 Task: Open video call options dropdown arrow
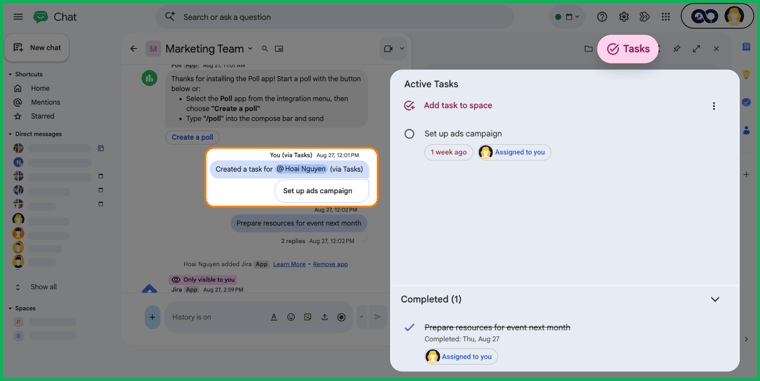pos(402,48)
